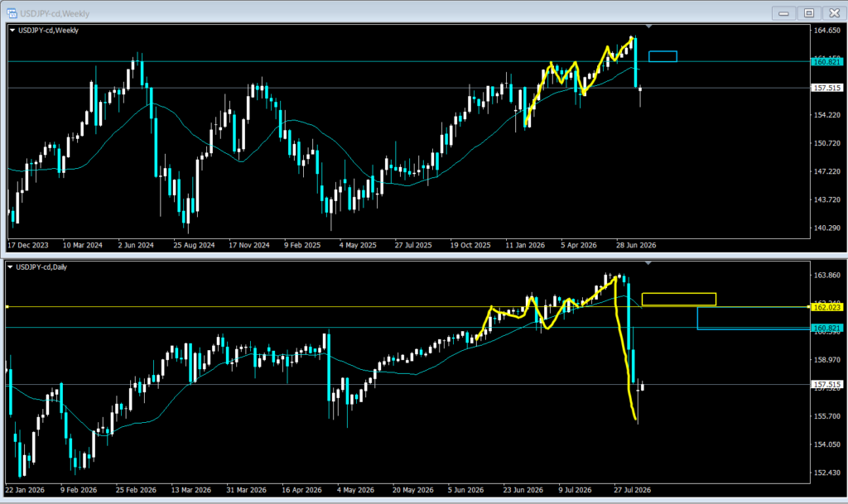Click the 154.220 level on the weekly price scale
Image resolution: width=848 pixels, height=504 pixels.
click(x=827, y=115)
